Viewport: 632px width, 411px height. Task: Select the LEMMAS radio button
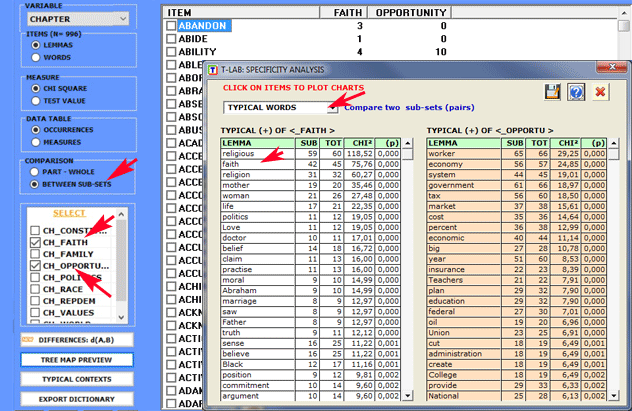click(x=36, y=45)
